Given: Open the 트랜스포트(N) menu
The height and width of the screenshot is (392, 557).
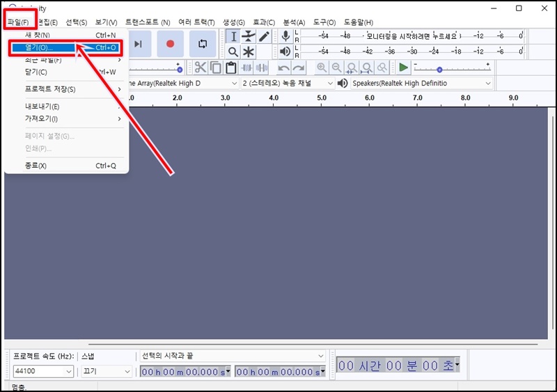Looking at the screenshot, I should (148, 22).
